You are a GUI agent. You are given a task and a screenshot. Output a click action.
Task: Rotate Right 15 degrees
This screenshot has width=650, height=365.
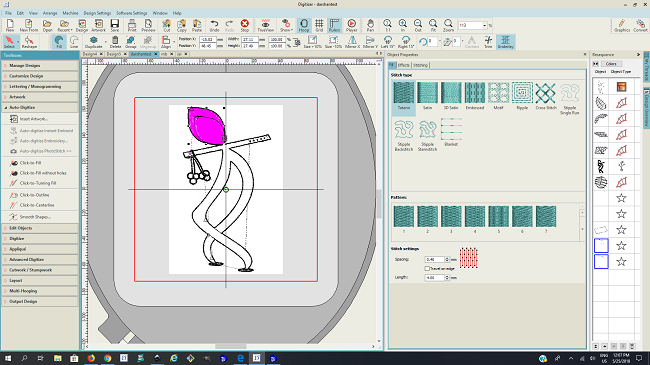(406, 42)
